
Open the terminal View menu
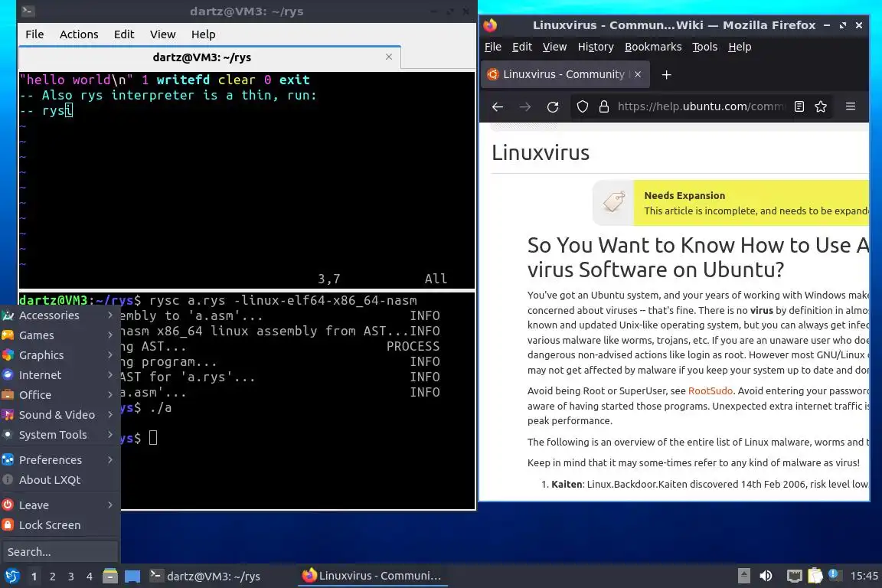click(162, 34)
